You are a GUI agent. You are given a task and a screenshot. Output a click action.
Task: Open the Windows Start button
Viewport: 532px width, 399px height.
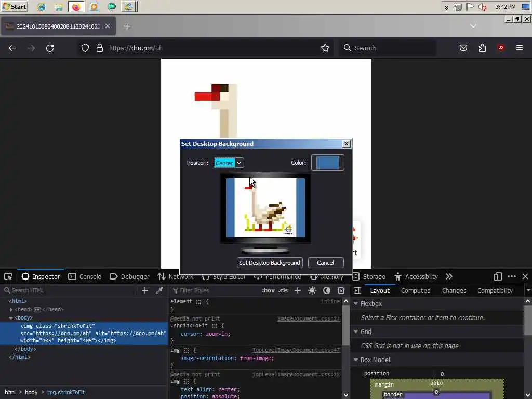click(15, 6)
